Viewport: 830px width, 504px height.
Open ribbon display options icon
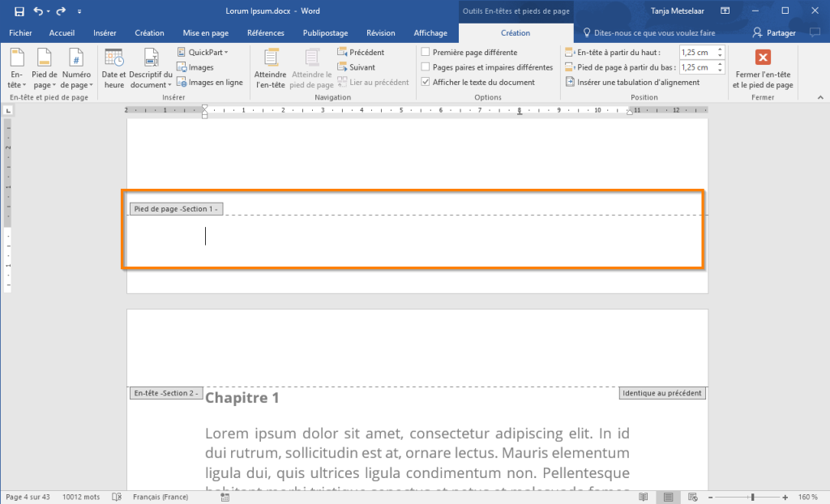[725, 11]
